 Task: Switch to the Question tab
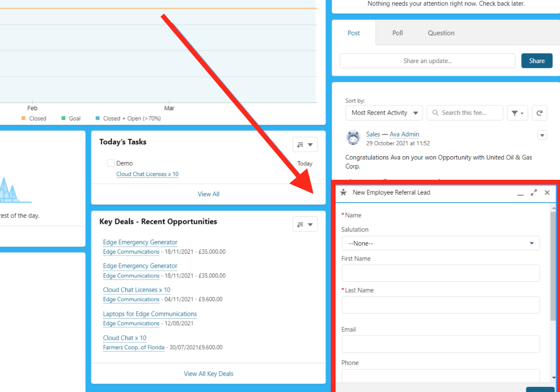pos(441,33)
